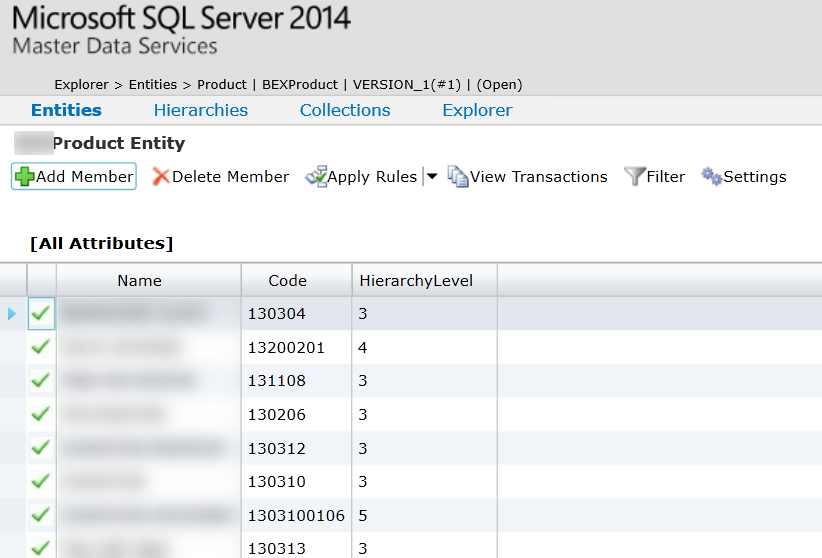
Task: Click the blue row selector arrow
Action: [12, 314]
